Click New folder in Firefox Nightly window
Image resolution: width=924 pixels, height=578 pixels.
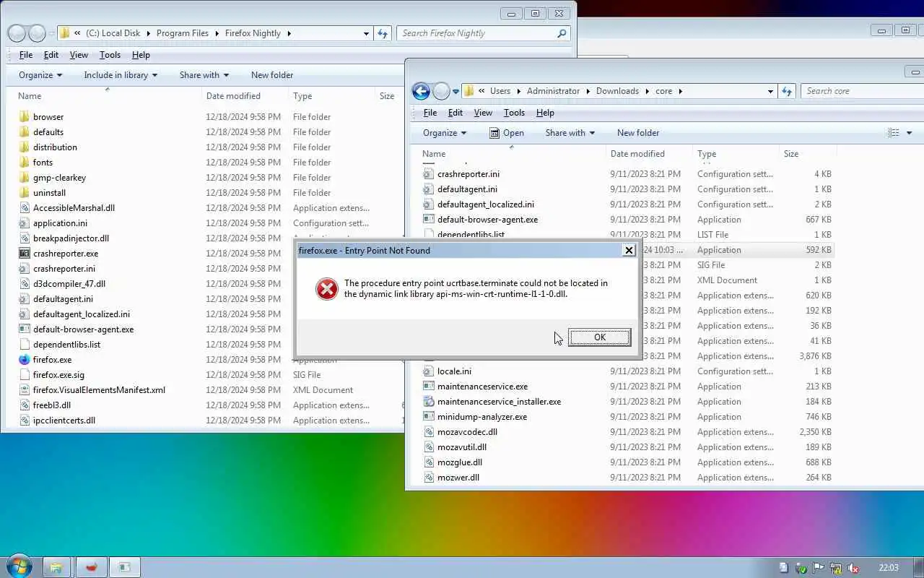(272, 75)
